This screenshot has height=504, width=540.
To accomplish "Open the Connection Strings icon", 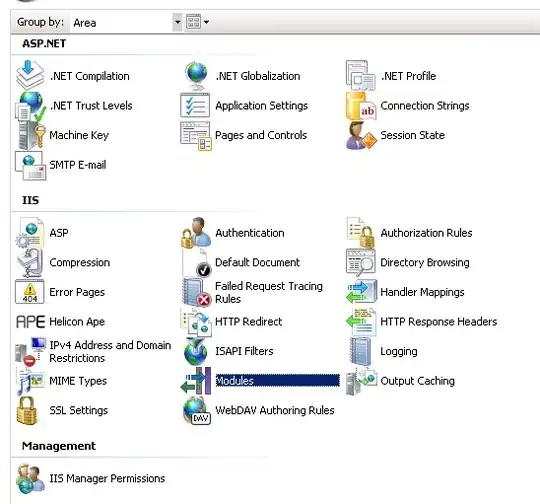I will (x=361, y=106).
